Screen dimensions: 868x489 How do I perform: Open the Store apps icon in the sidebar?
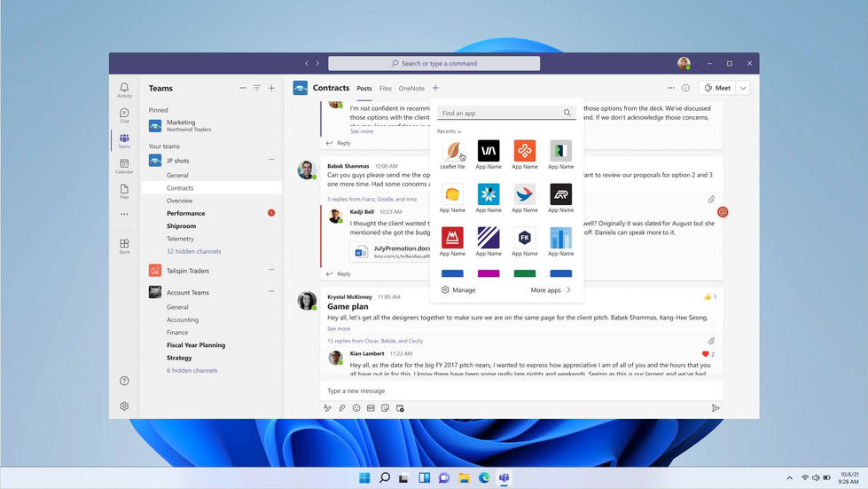[x=124, y=246]
